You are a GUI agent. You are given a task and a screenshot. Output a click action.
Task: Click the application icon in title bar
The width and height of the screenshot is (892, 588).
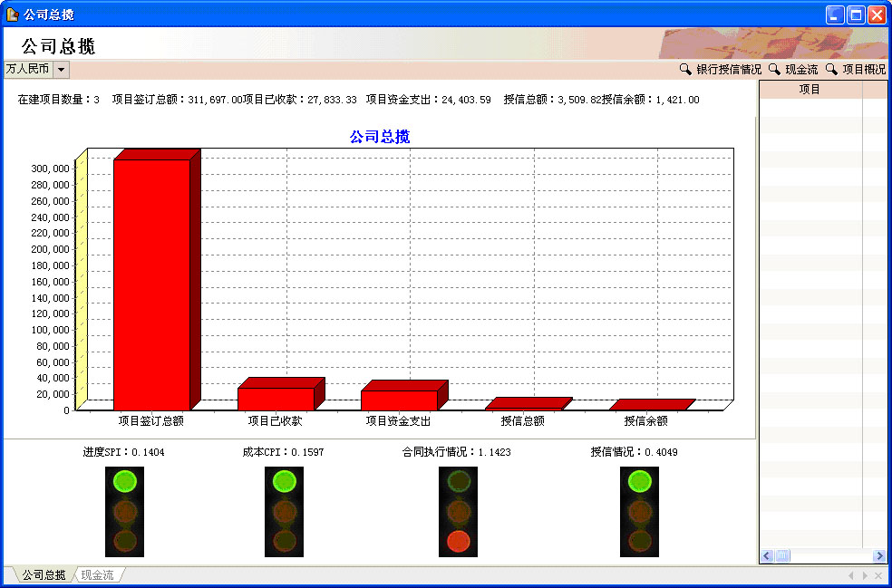(12, 14)
